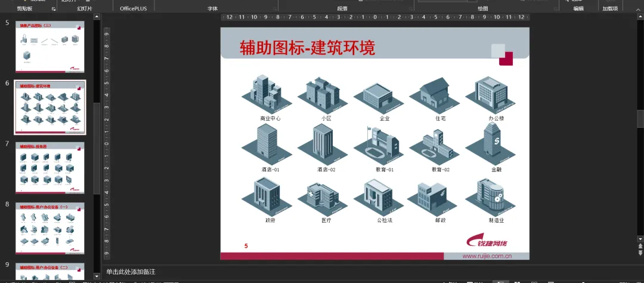Image resolution: width=644 pixels, height=283 pixels.
Task: Select the 商业中心 building icon
Action: 267,94
